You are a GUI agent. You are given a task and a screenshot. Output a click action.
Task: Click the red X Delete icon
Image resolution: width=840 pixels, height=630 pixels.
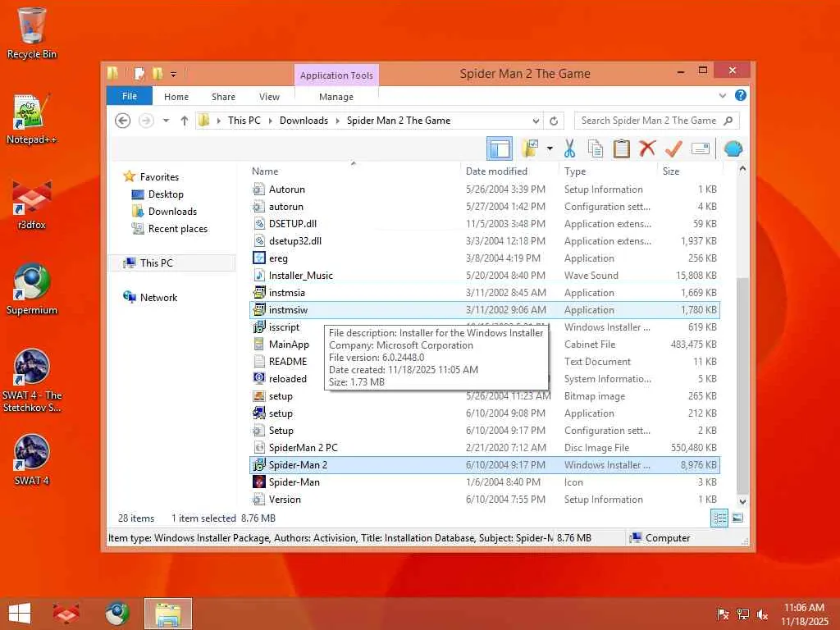pyautogui.click(x=647, y=148)
